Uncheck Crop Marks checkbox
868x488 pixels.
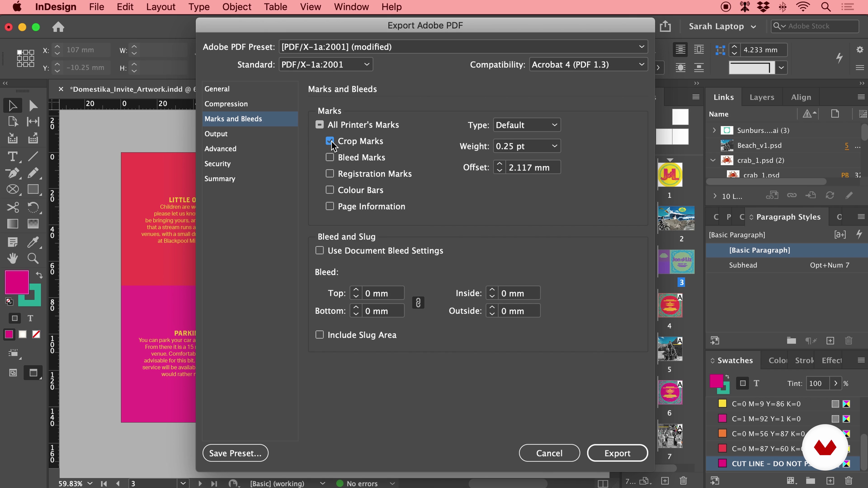click(x=330, y=141)
